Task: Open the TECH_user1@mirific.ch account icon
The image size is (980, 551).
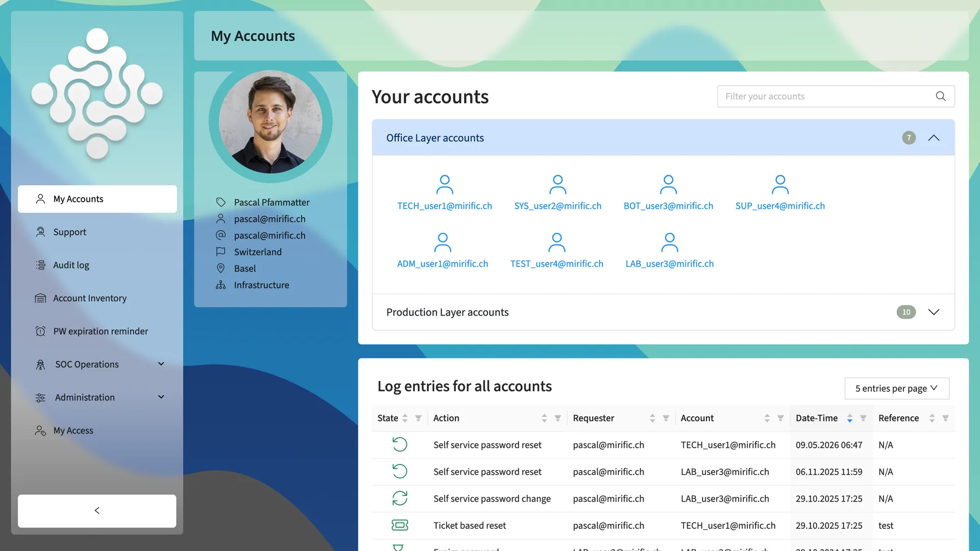Action: coord(445,184)
